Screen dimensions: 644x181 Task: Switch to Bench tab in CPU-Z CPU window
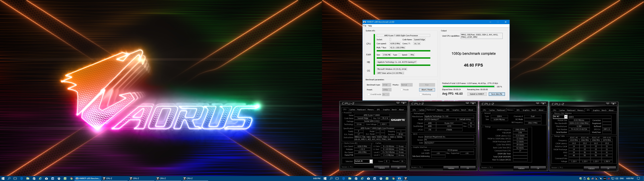(394, 109)
